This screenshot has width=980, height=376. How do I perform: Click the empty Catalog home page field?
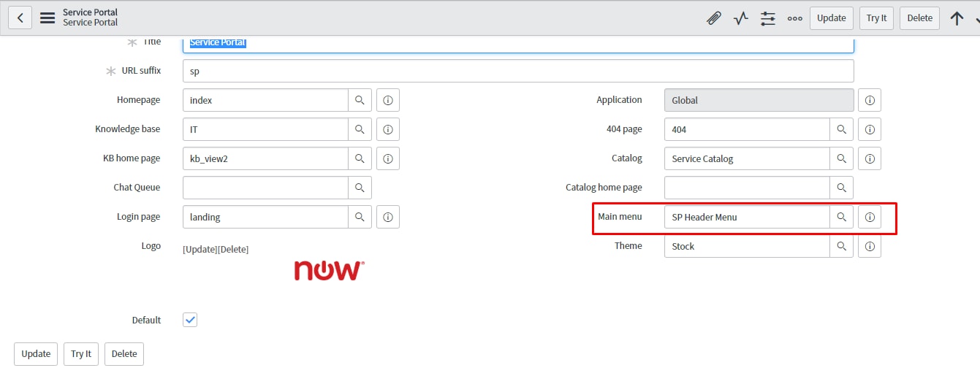click(747, 188)
